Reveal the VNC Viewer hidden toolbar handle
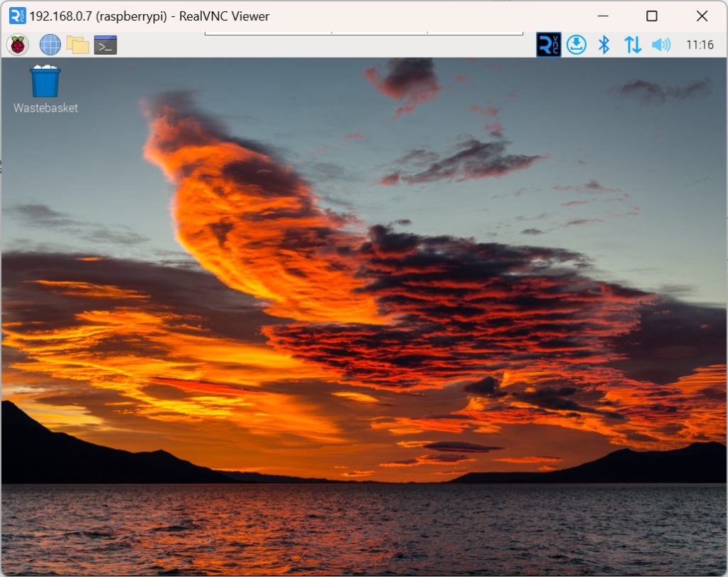The image size is (728, 577). point(363,33)
